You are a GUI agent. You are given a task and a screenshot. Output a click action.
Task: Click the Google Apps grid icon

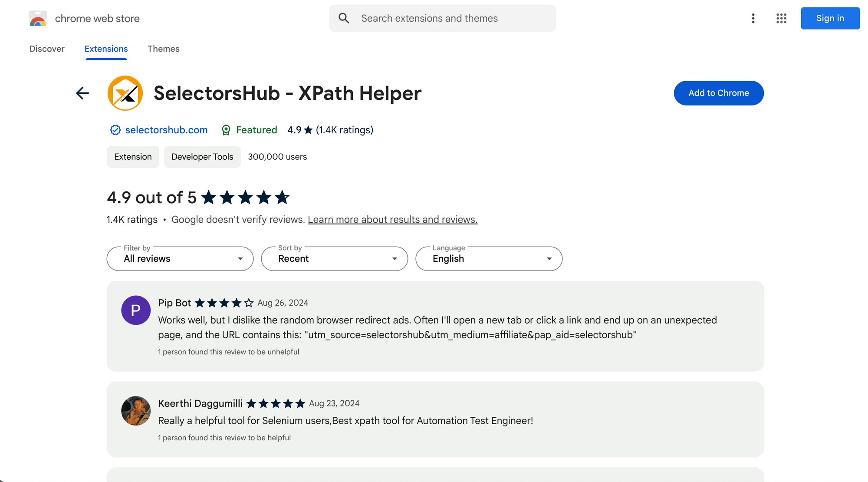[780, 18]
